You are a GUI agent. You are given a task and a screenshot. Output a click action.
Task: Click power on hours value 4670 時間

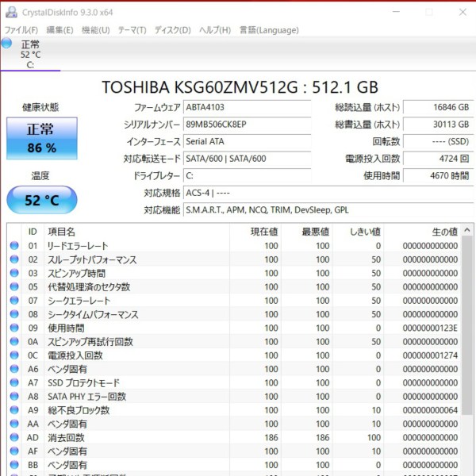(x=438, y=176)
